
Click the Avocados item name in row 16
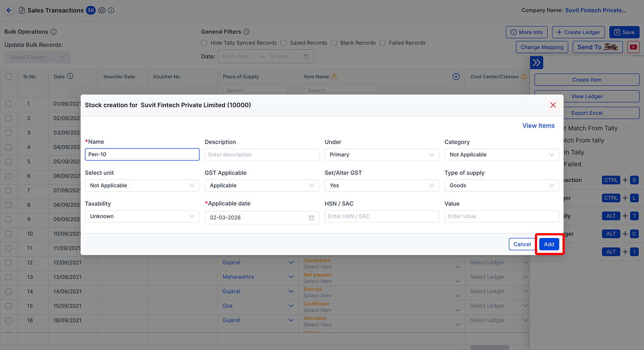click(315, 318)
